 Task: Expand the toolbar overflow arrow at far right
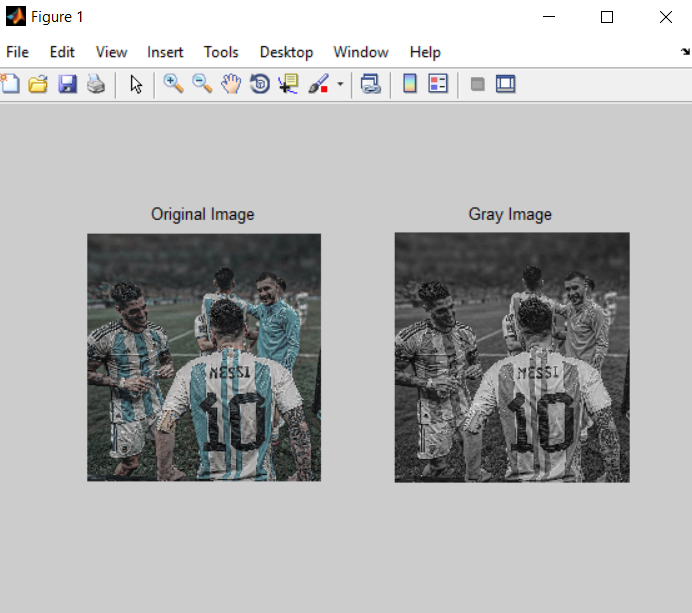pyautogui.click(x=685, y=52)
